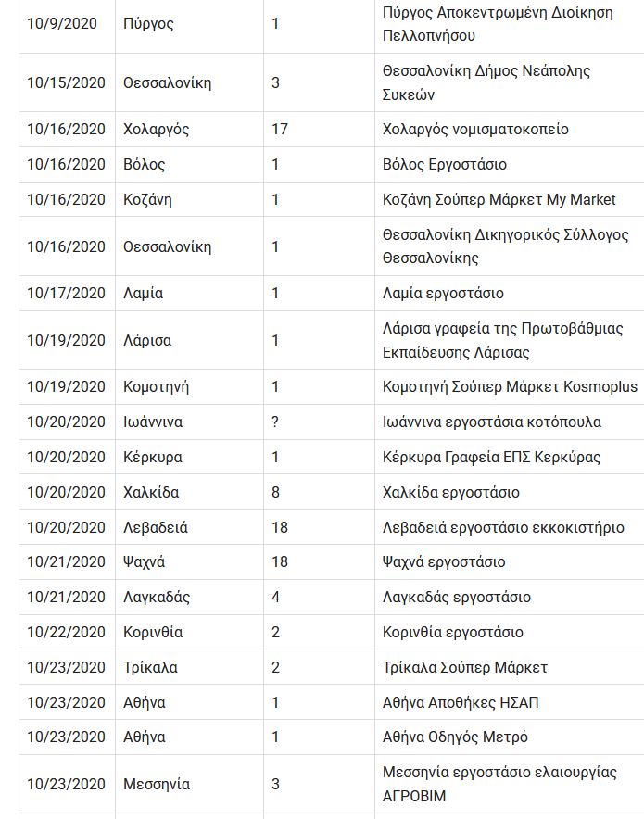Select "Κέρκυρα Γραφεία ΕΠΣ Κερκύρας" cell
644x819 pixels.
click(x=491, y=458)
